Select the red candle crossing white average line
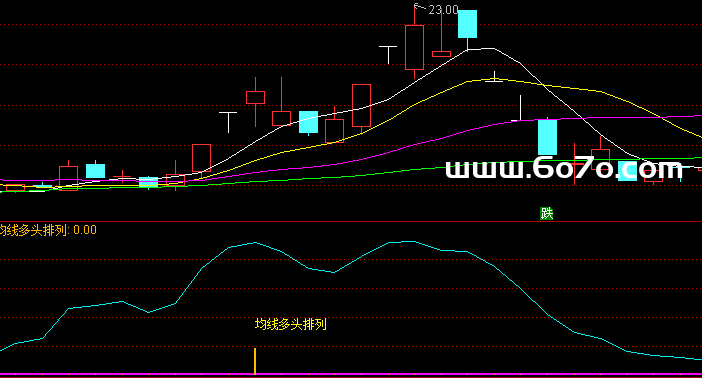The width and height of the screenshot is (702, 378). click(361, 106)
